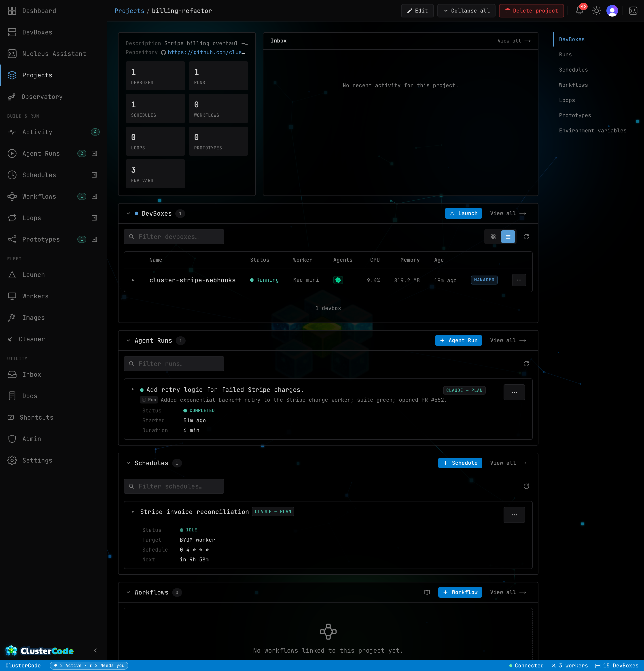
Task: Expand the Add retry logic run
Action: 133,389
